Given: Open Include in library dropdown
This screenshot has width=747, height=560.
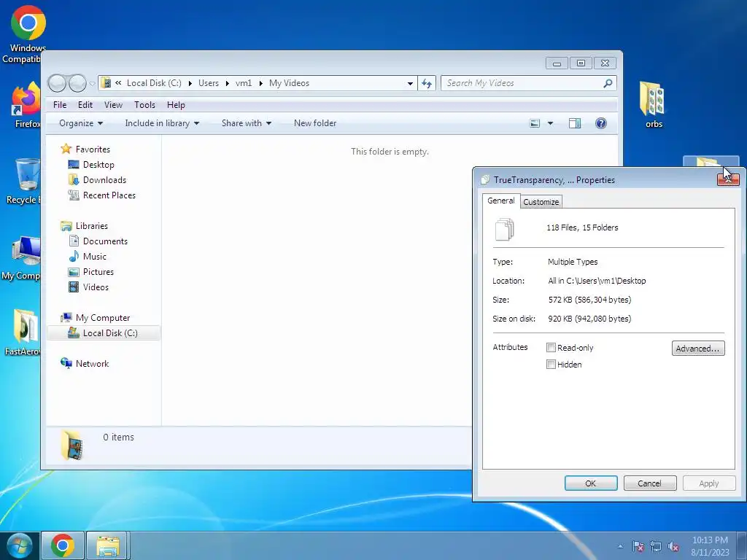Looking at the screenshot, I should (162, 123).
